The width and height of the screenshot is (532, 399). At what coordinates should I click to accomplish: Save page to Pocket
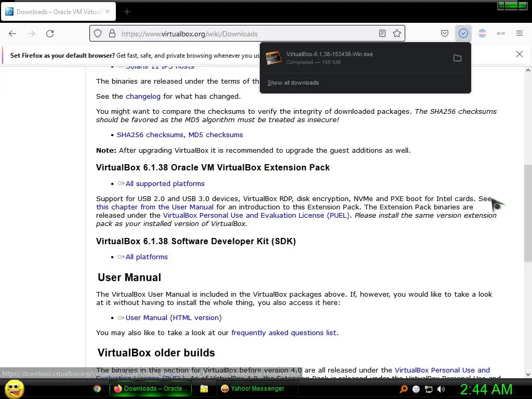445,33
